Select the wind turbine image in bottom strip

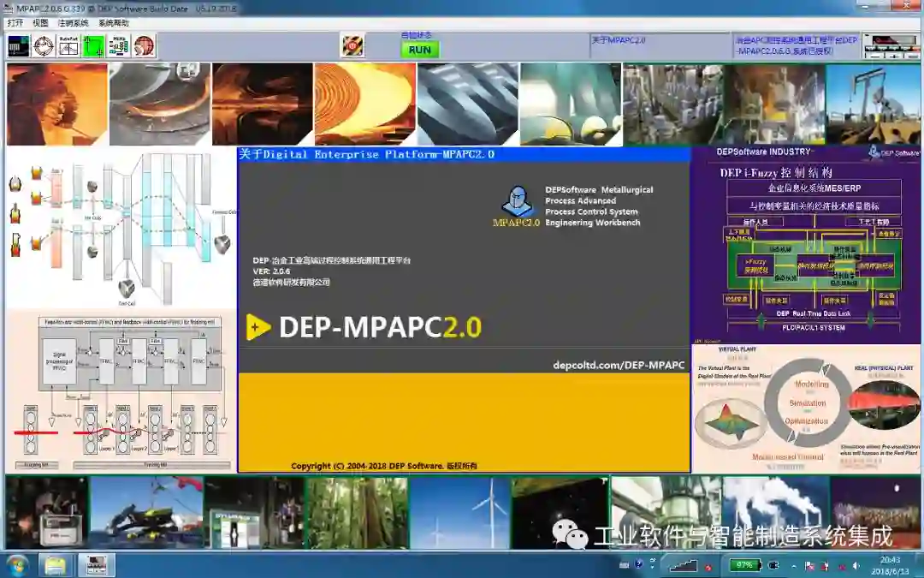460,512
